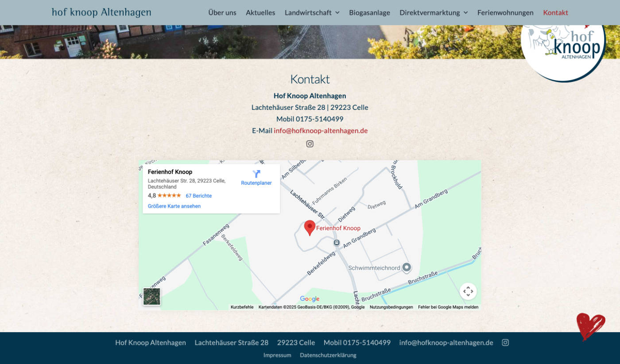Click the info@hofknoop-altenhagen.de email link
This screenshot has width=620, height=364.
click(x=321, y=131)
